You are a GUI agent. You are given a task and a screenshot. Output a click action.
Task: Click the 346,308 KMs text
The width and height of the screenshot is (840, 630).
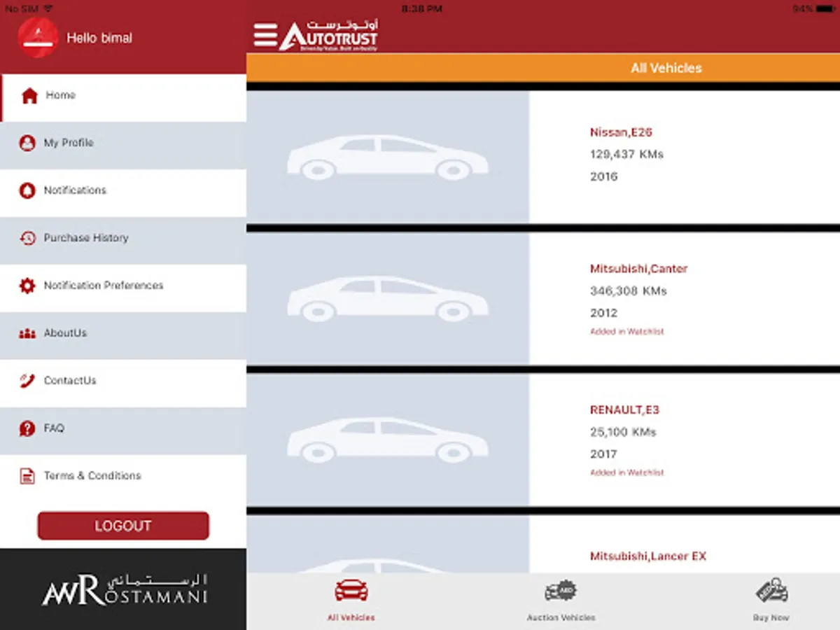point(628,291)
